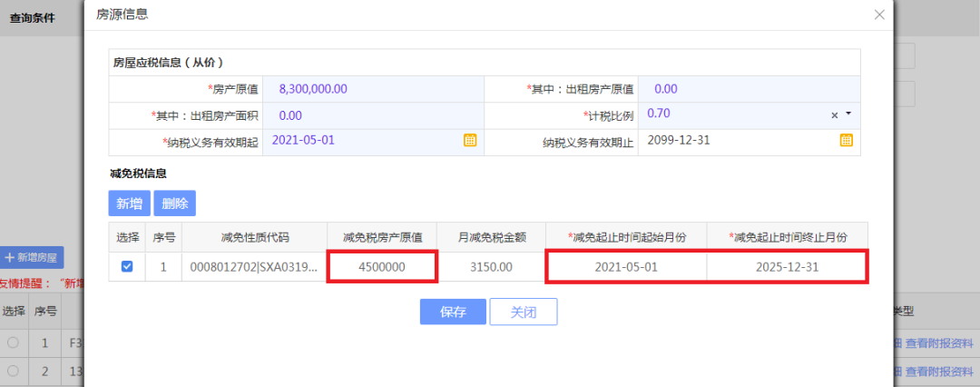Click the 房屋应税信息（从价） section title
Screen dimensions: 980x387
[168, 62]
